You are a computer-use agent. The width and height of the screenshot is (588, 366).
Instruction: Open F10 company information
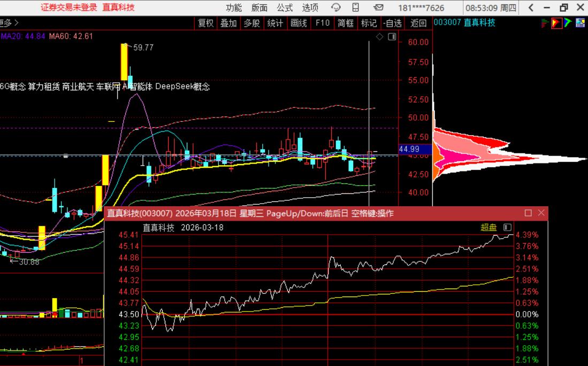[x=322, y=23]
